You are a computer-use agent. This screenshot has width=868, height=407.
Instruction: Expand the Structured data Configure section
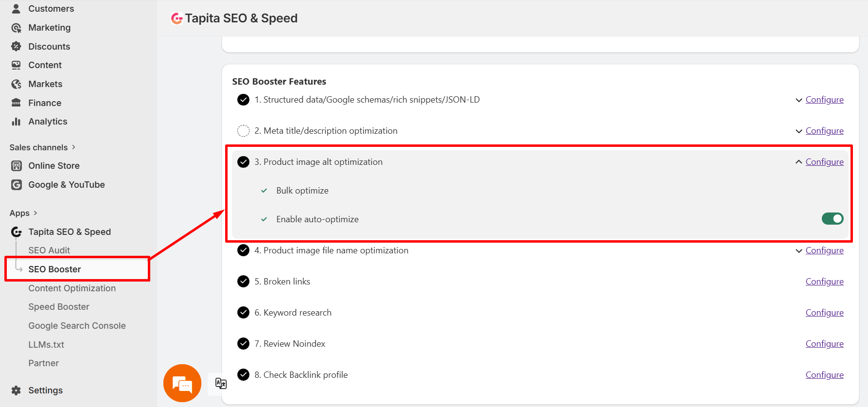click(x=824, y=99)
